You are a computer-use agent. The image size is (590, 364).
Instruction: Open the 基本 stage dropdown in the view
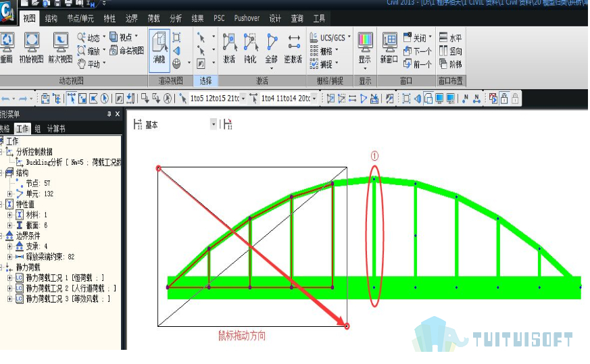tap(214, 124)
